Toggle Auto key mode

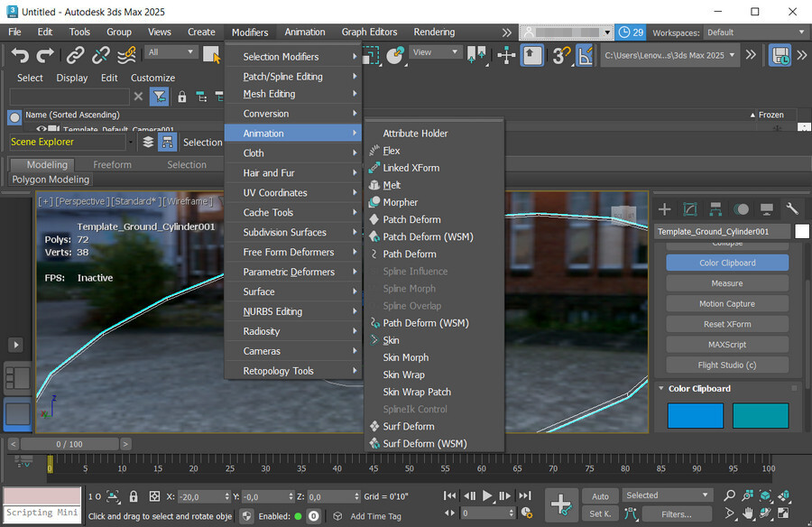tap(600, 496)
